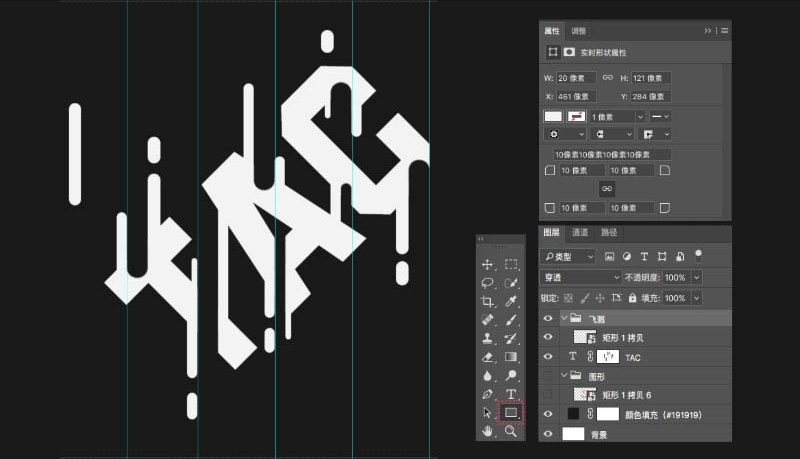Select the Lasso tool
The image size is (800, 459).
pyautogui.click(x=487, y=283)
